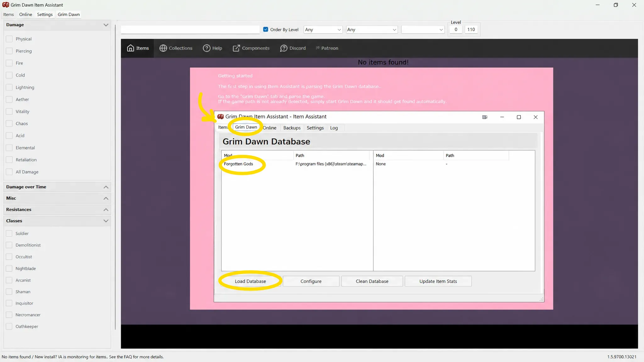Enable the Physical damage checkbox

tap(9, 39)
